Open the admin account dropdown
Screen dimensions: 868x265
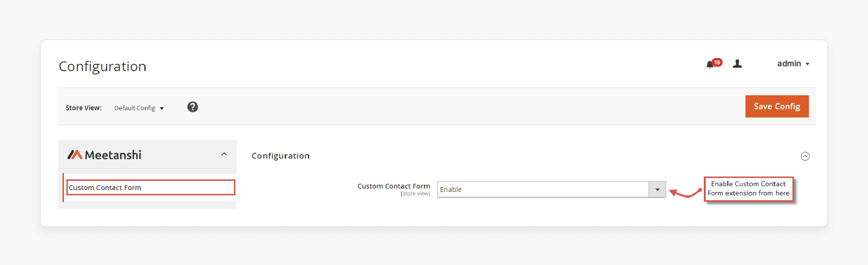(x=793, y=64)
